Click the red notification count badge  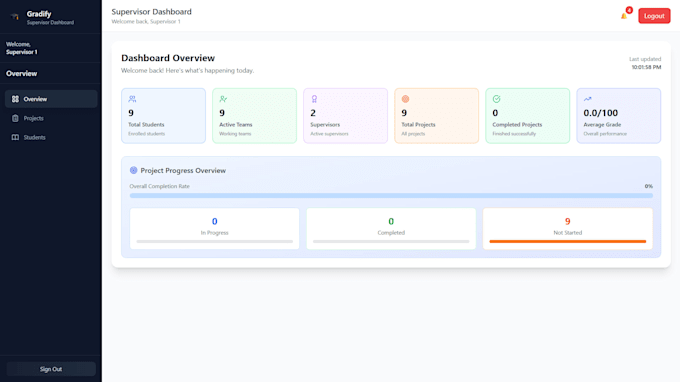pos(629,10)
